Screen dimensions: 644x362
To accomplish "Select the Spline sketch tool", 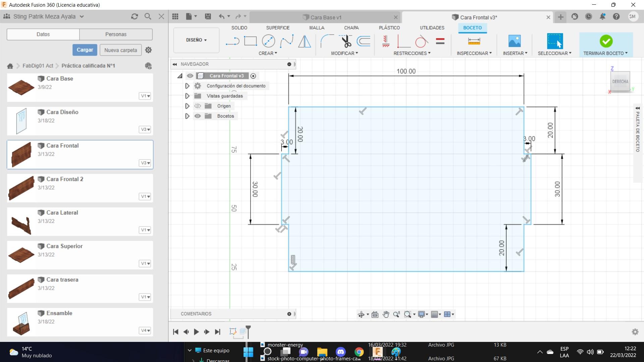I will pos(286,41).
